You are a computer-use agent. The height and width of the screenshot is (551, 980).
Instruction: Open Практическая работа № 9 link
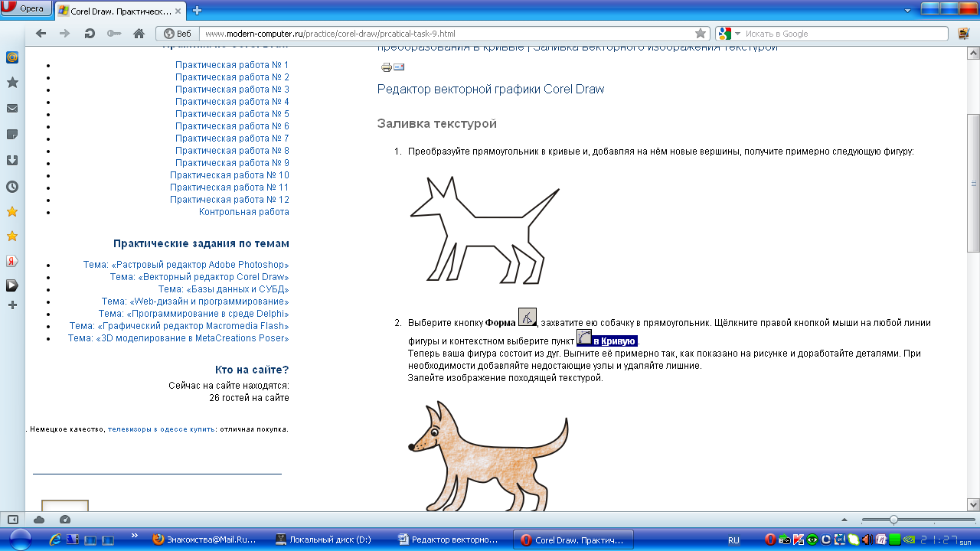(232, 163)
